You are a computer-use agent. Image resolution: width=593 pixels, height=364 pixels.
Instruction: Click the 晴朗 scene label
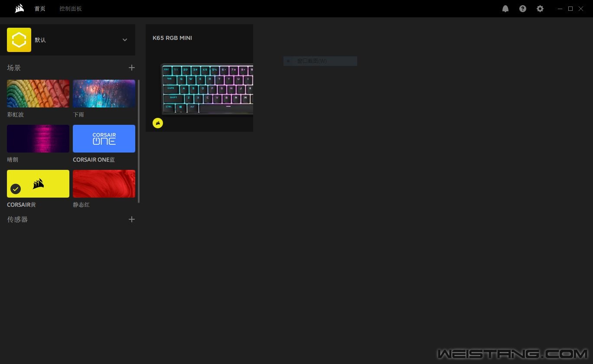click(13, 159)
